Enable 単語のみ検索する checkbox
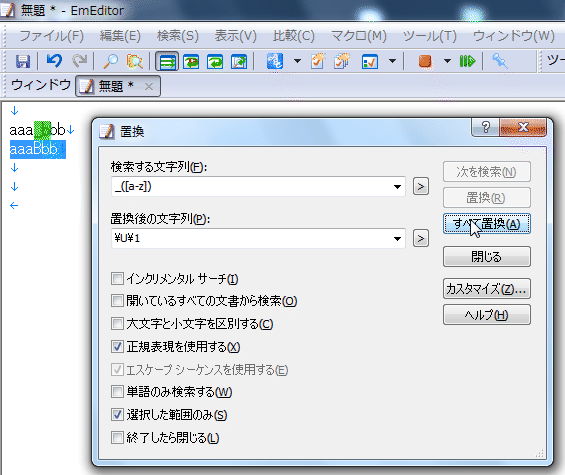The image size is (565, 475). click(x=117, y=392)
